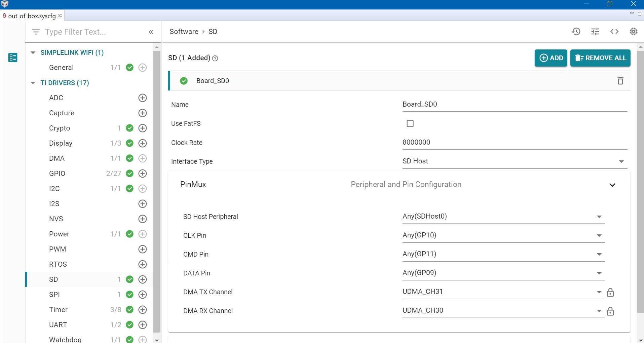This screenshot has height=343, width=644.
Task: Click the DMA RX Channel lock icon
Action: click(610, 311)
